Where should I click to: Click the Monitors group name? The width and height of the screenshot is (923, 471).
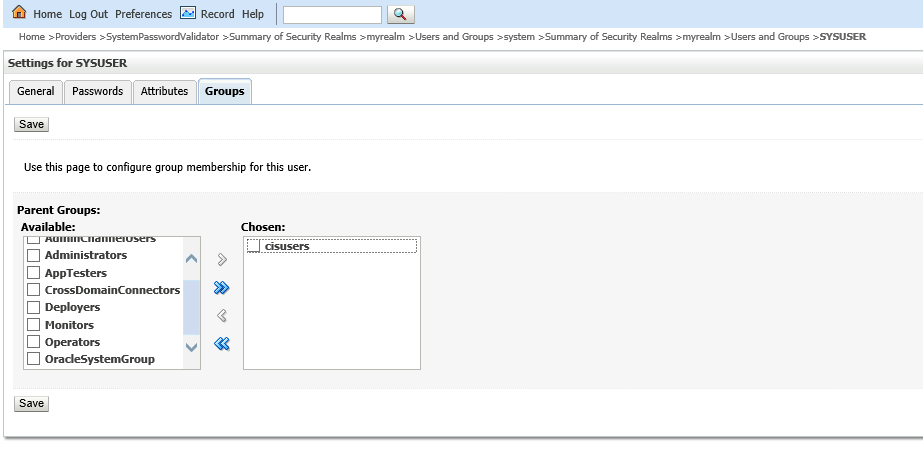(69, 325)
